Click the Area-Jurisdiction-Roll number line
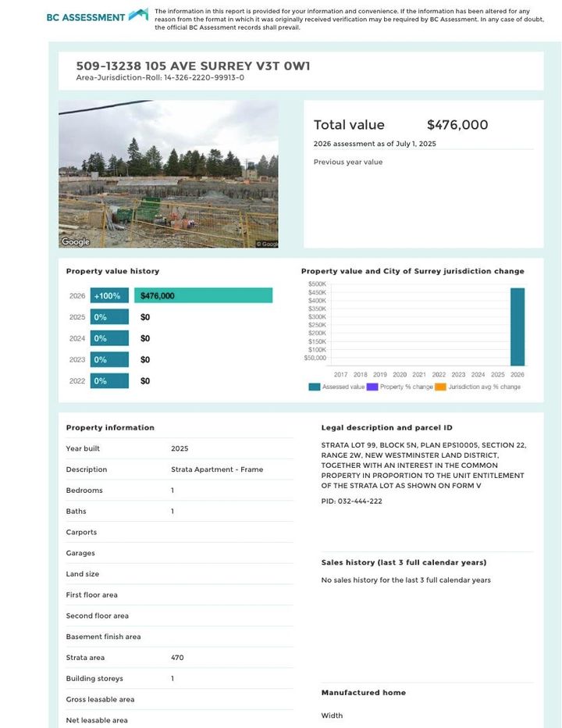The image size is (562, 728). pos(160,78)
